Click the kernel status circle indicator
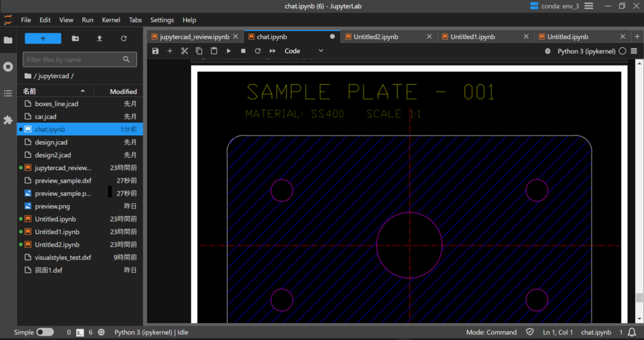 click(x=623, y=51)
